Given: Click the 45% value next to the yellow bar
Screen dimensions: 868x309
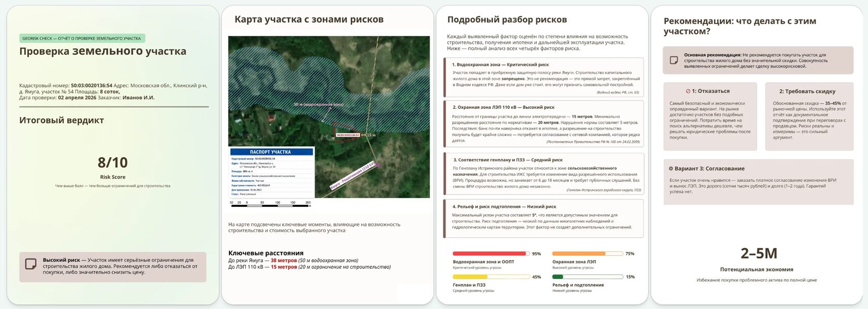Looking at the screenshot, I should coord(536,277).
